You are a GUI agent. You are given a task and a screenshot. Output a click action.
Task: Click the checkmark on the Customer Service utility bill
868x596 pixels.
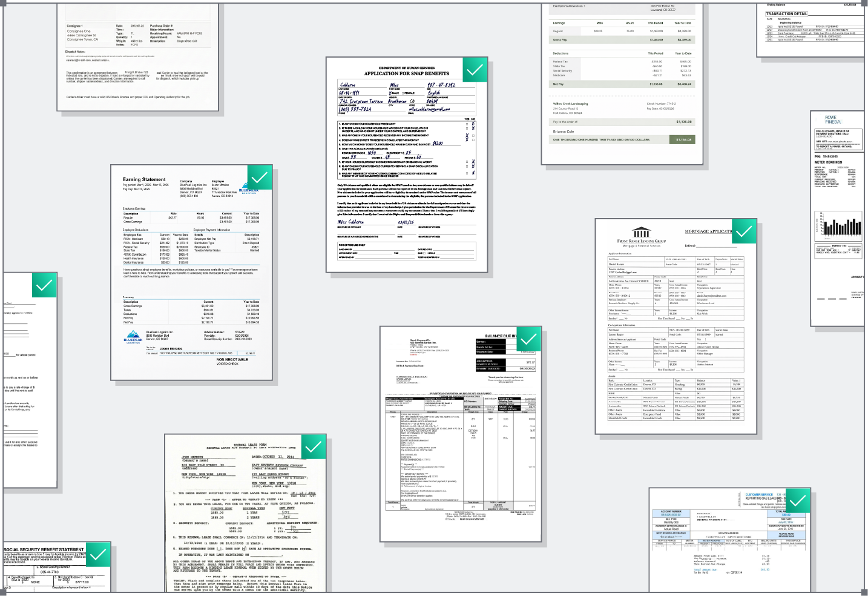[x=798, y=500]
